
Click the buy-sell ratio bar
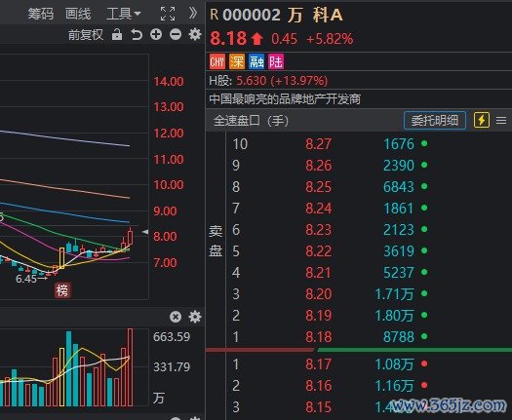point(359,350)
